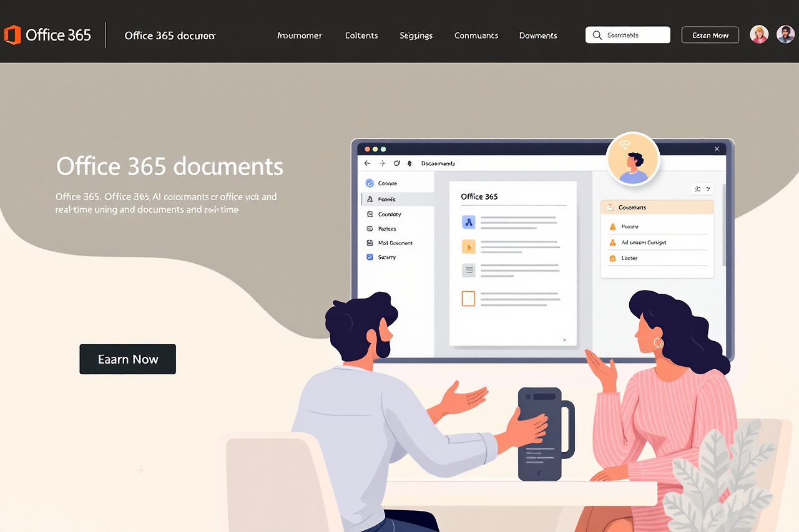Open the 'Dowments' nav menu item
The width and height of the screenshot is (799, 532).
tap(538, 36)
